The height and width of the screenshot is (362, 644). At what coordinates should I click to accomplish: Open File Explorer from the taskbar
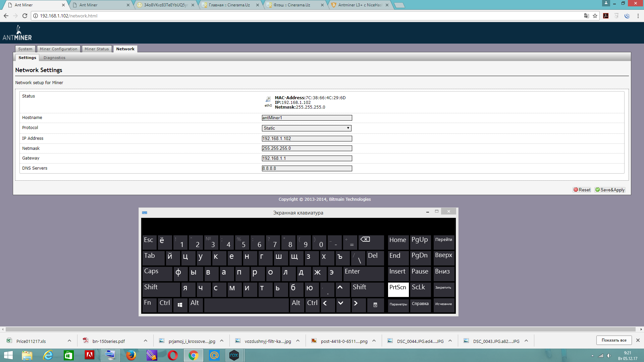(x=27, y=355)
